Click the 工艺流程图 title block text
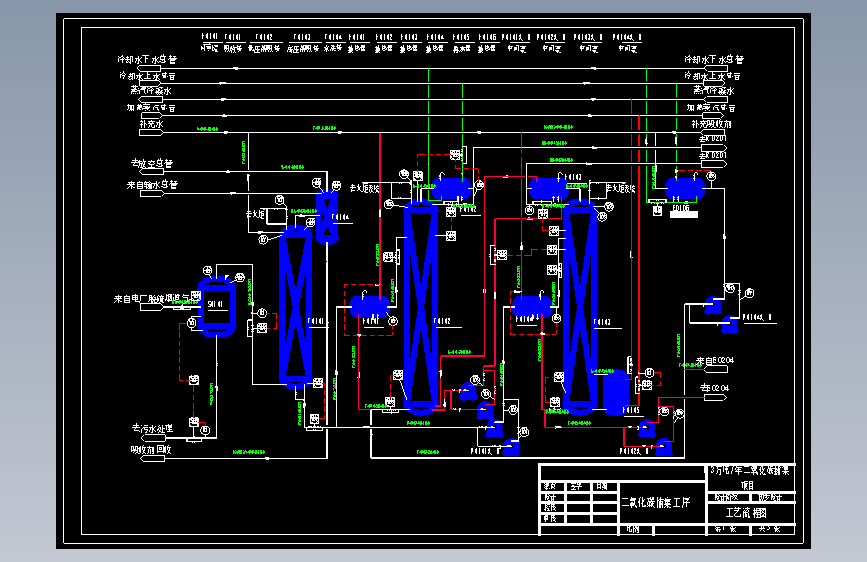This screenshot has width=867, height=562. (x=746, y=513)
